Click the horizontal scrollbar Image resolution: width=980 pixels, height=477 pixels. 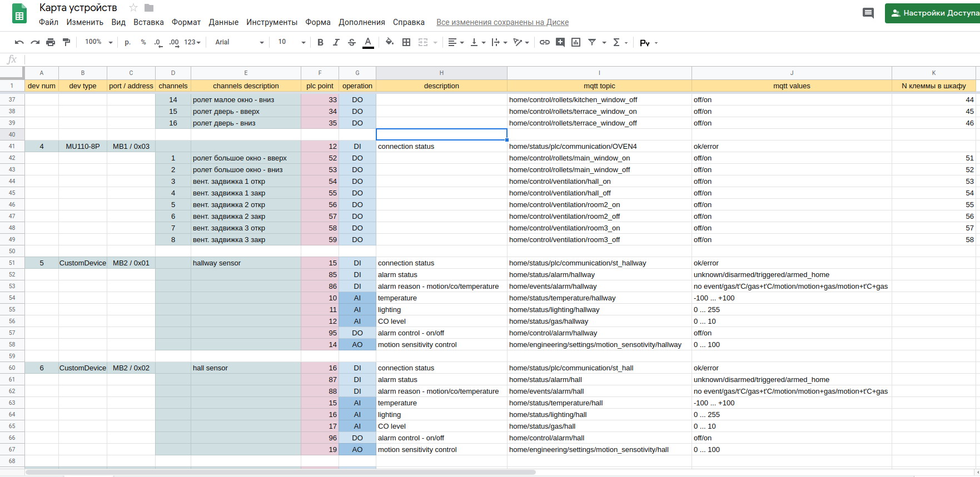[x=281, y=473]
